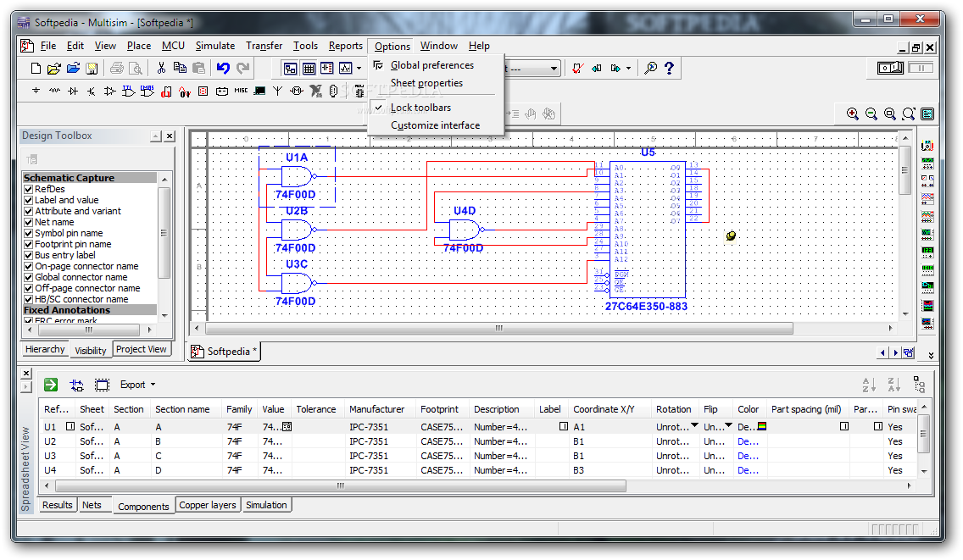963x560 pixels.
Task: Expand the right instruments toolbar chevron
Action: [x=931, y=355]
